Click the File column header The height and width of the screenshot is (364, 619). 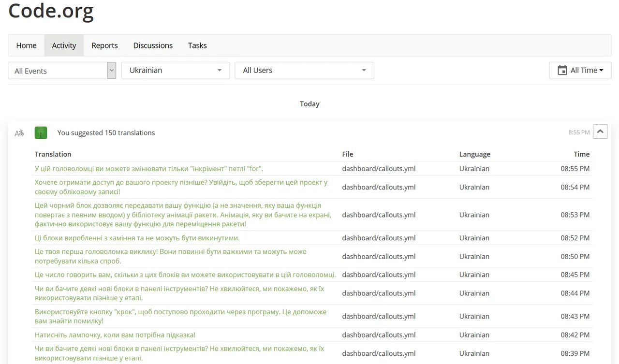(348, 154)
